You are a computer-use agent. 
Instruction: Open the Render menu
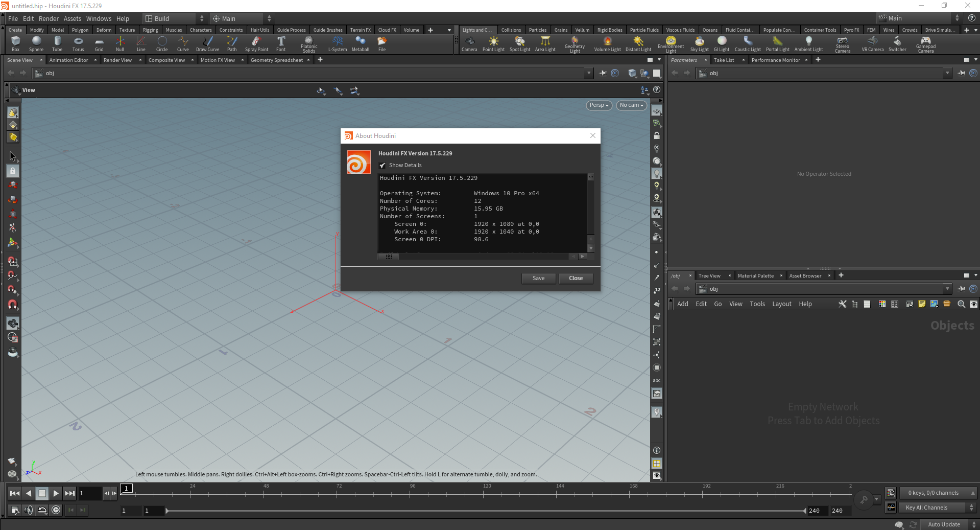point(49,18)
